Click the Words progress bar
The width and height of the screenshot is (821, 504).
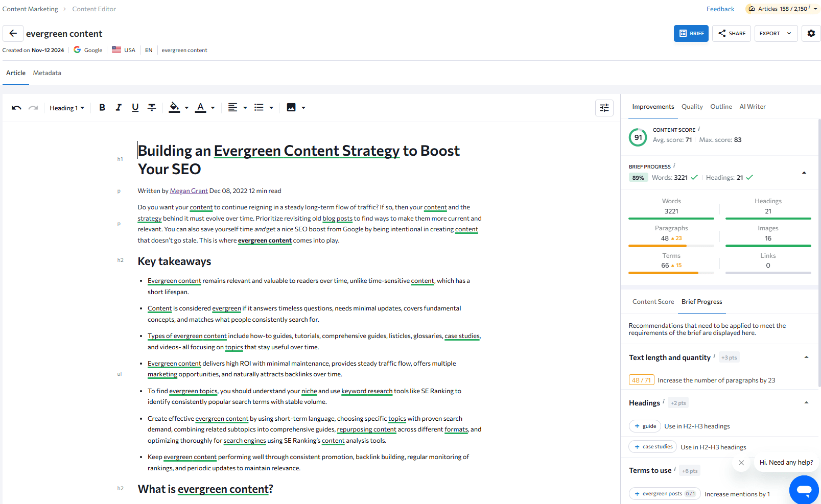671,219
